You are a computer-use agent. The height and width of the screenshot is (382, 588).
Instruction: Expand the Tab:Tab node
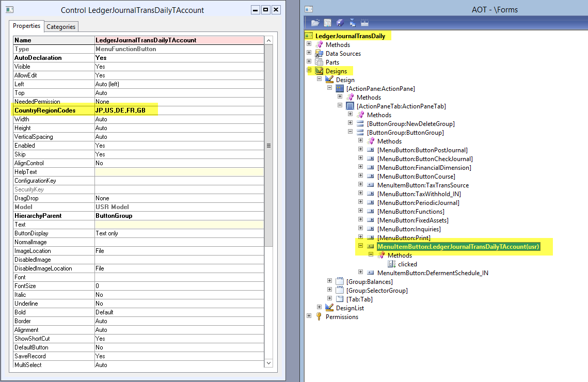click(x=330, y=299)
